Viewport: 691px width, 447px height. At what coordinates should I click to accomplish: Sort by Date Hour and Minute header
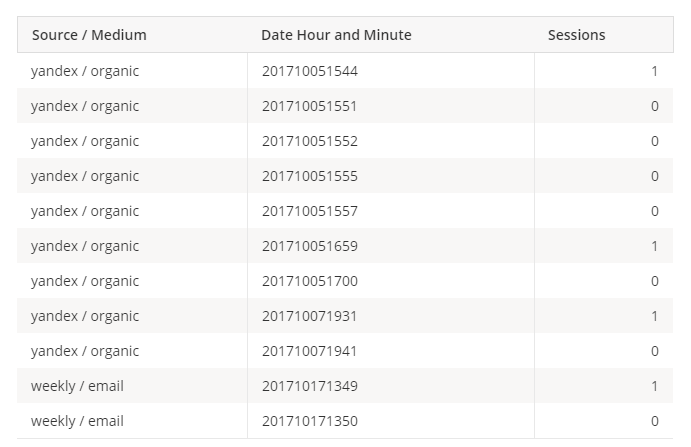tap(336, 35)
